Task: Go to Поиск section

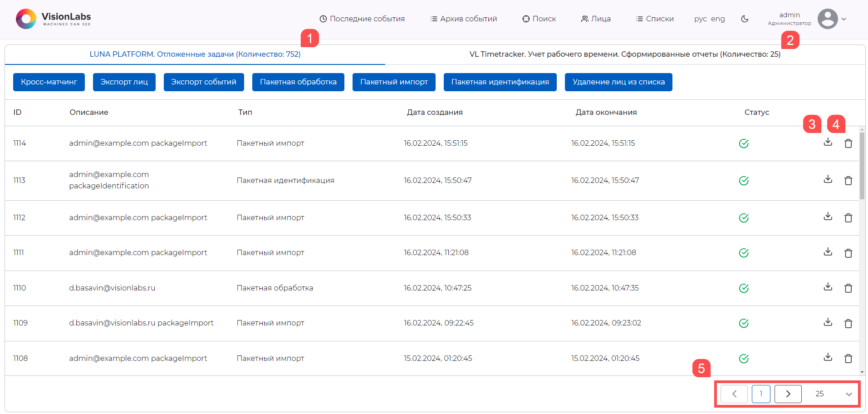Action: click(x=539, y=19)
